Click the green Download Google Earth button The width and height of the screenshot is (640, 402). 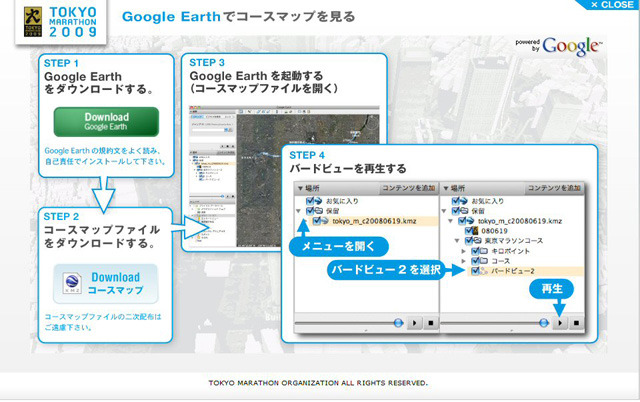(x=106, y=122)
